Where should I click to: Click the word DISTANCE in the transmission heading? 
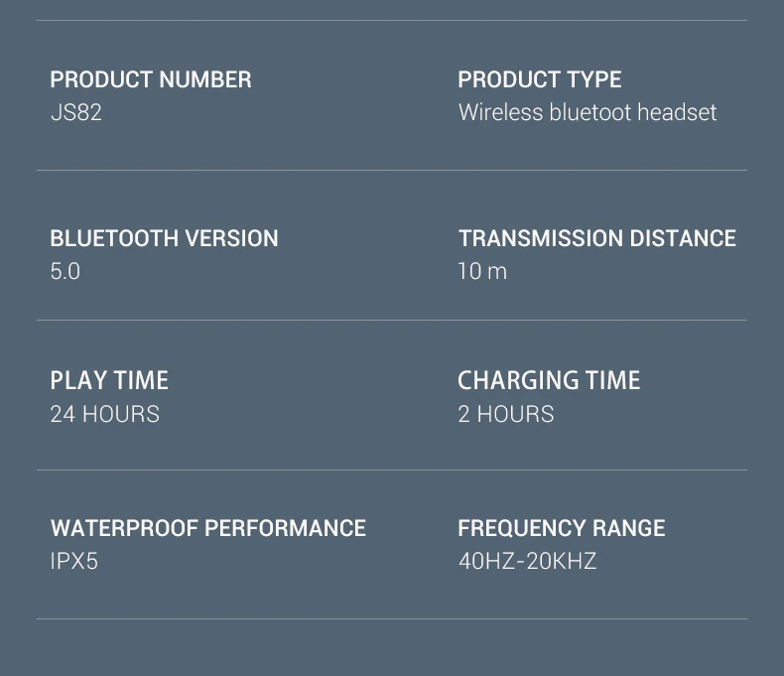pyautogui.click(x=683, y=238)
